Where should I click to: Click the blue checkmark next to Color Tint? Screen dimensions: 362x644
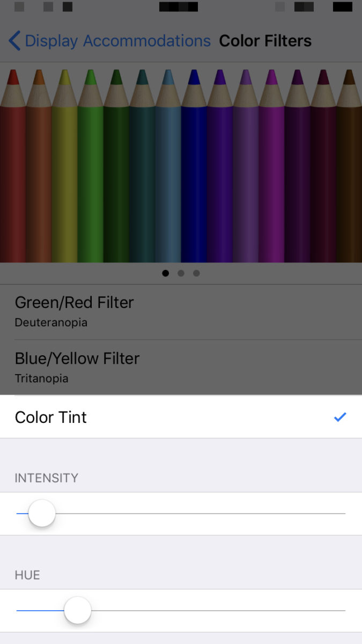click(339, 417)
